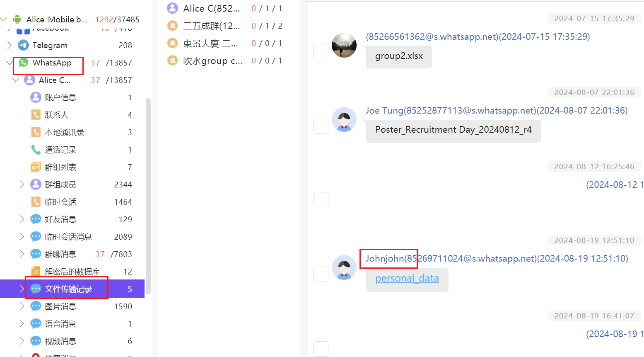This screenshot has height=357, width=644.
Task: Check the box beside group2.xlsx message
Action: 321,52
